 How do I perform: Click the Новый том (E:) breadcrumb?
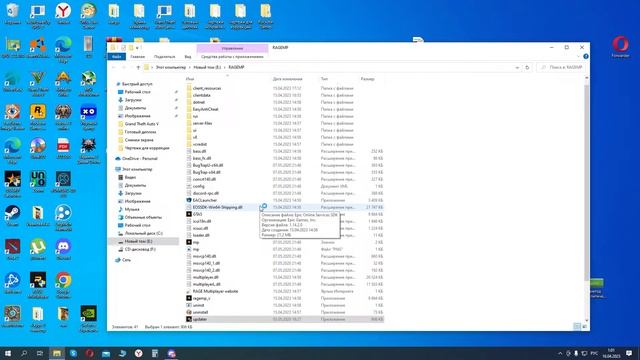pyautogui.click(x=207, y=67)
